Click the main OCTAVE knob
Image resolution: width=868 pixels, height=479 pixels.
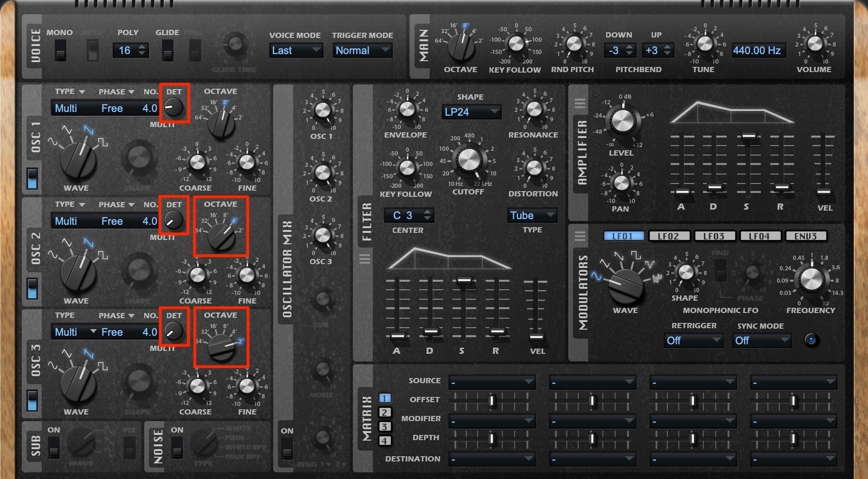(x=461, y=47)
